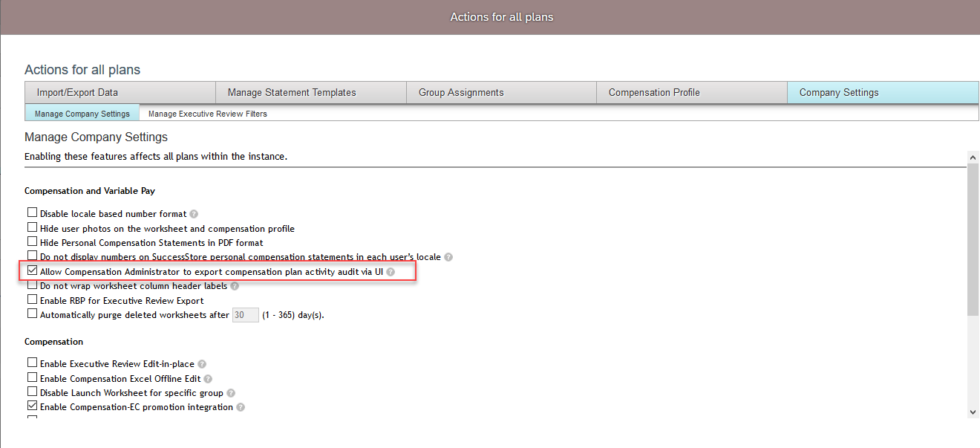
Task: Click the '(1 - 365) day(s).' text
Action: [293, 315]
